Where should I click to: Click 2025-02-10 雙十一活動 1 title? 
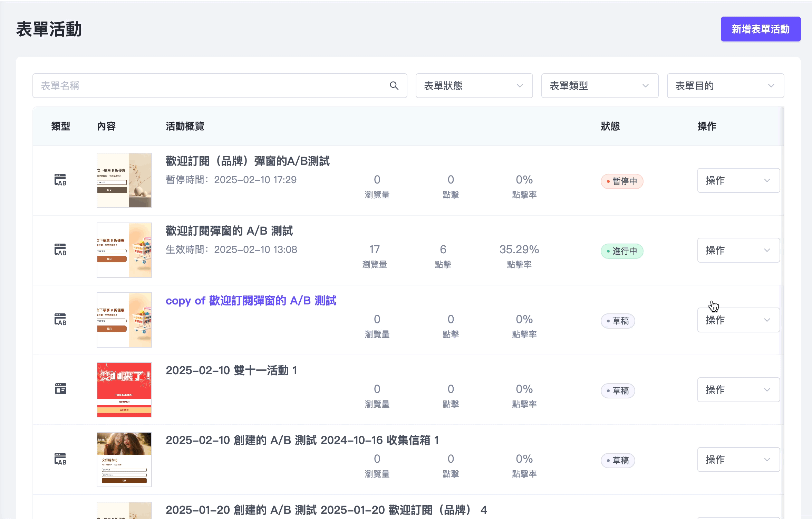(x=231, y=370)
